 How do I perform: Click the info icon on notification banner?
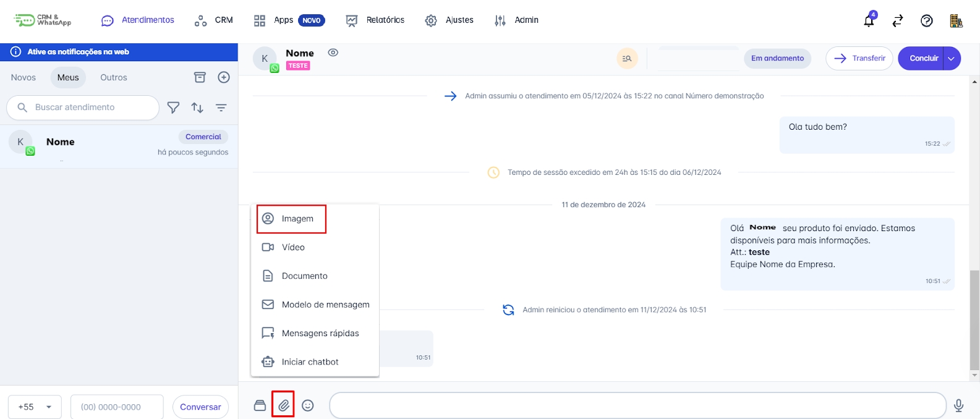pyautogui.click(x=16, y=52)
